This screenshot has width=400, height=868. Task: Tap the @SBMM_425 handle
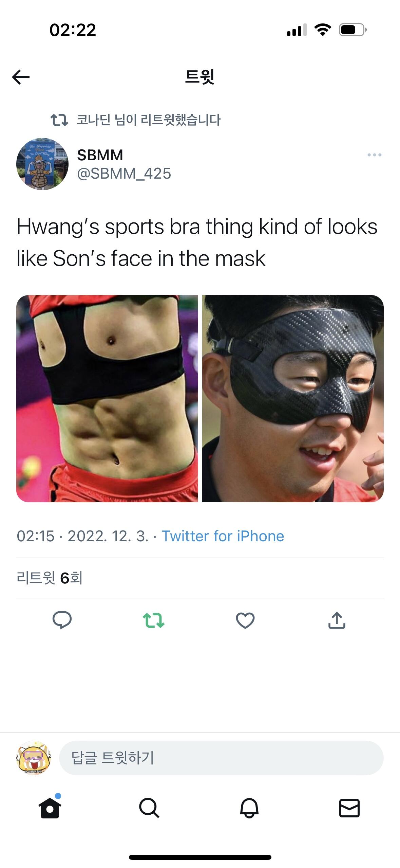[x=124, y=174]
